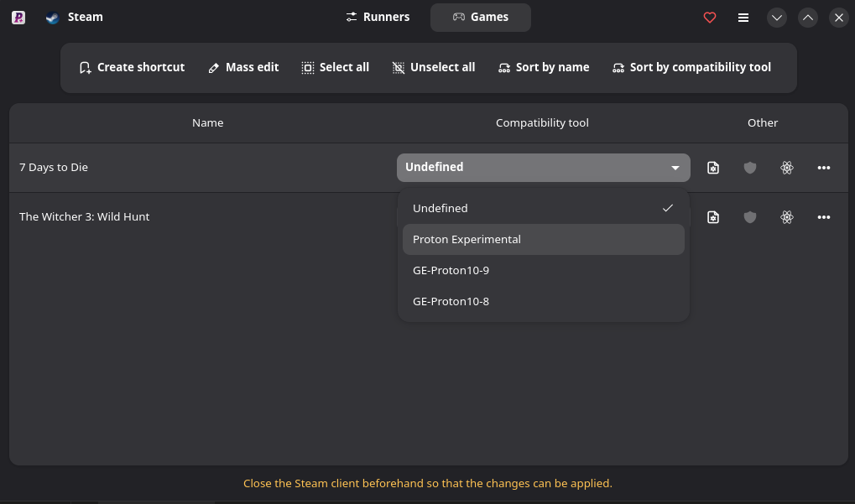This screenshot has height=504, width=855.
Task: Click the Close the Steam client warning text
Action: 428,484
